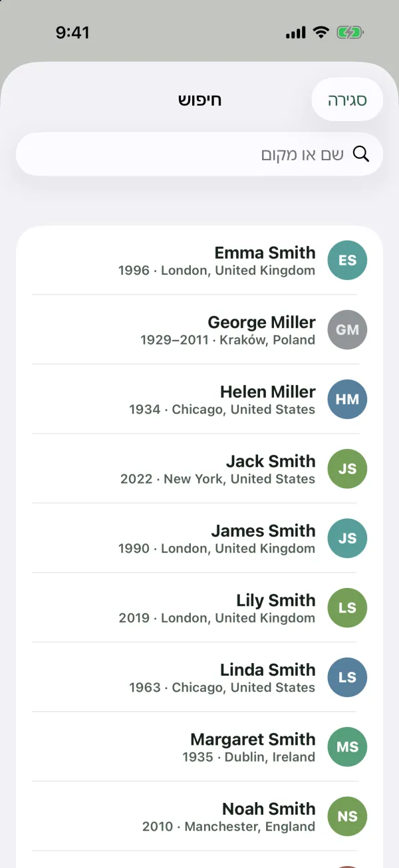Open Helen Miller's Chicago entry
399x868 pixels.
pyautogui.click(x=199, y=399)
